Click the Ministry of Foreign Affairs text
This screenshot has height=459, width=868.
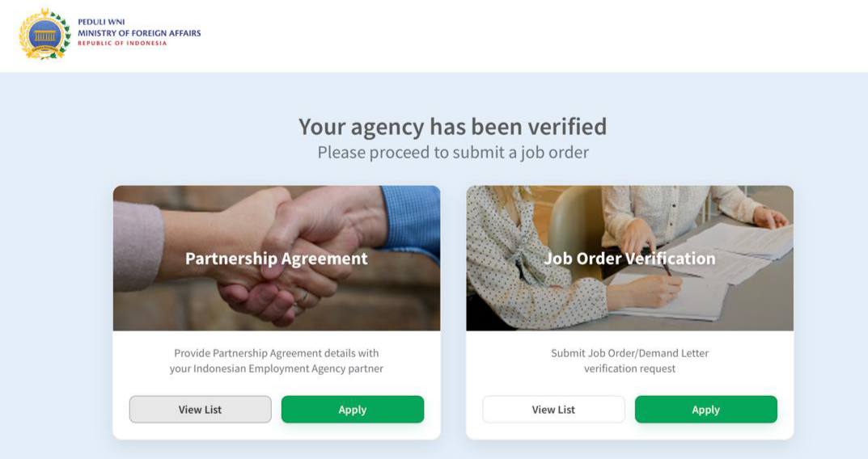pyautogui.click(x=139, y=33)
